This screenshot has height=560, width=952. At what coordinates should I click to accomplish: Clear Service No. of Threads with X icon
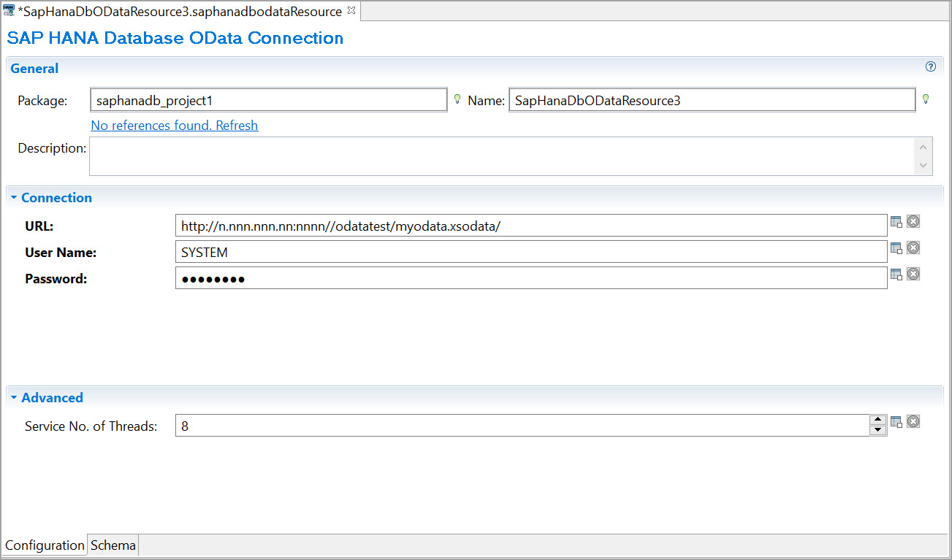pos(913,421)
